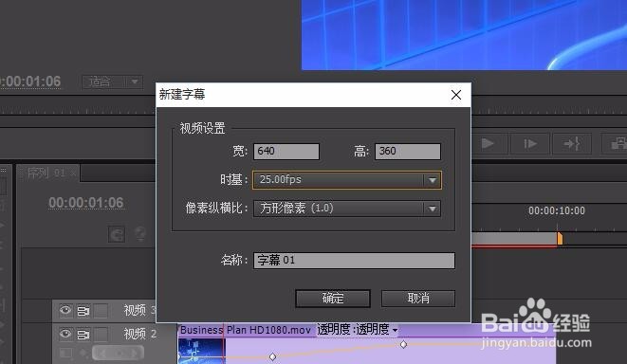The height and width of the screenshot is (364, 627).
Task: Close the 序列 01 tab
Action: 73,173
